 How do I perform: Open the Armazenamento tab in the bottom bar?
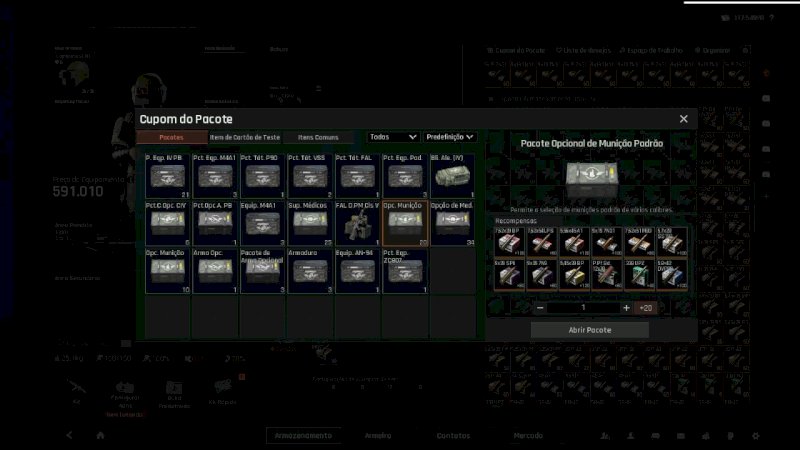303,436
